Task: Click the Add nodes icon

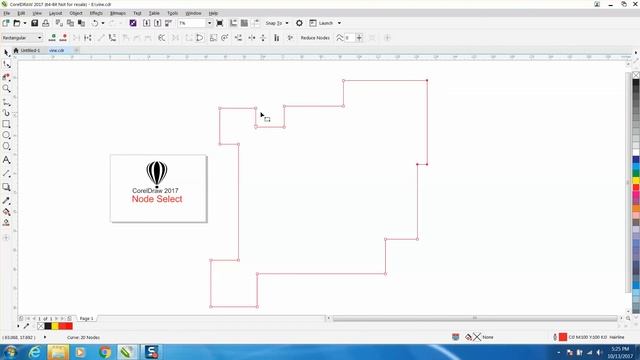Action: pyautogui.click(x=52, y=38)
